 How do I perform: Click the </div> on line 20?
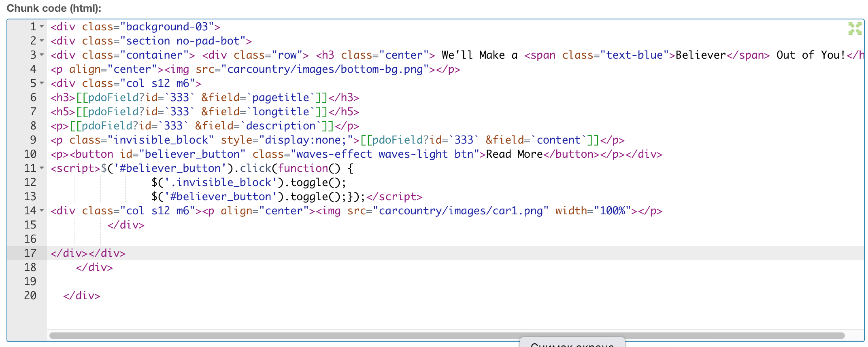[82, 296]
